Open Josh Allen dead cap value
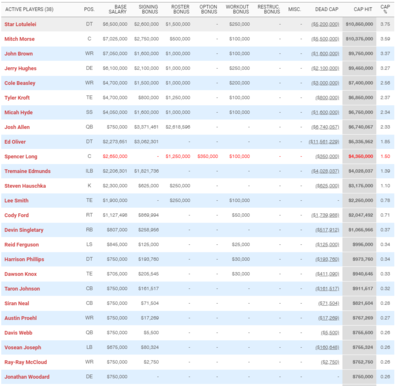This screenshot has width=400, height=386. [x=325, y=127]
